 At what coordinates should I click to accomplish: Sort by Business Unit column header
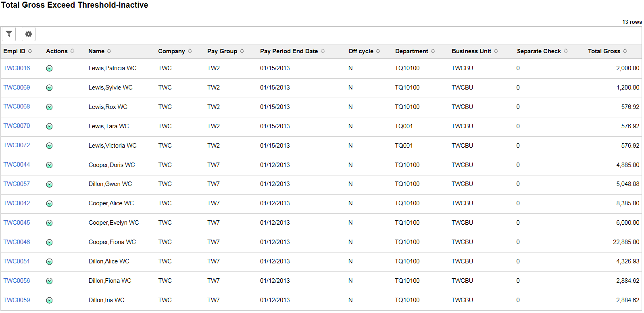pos(471,51)
